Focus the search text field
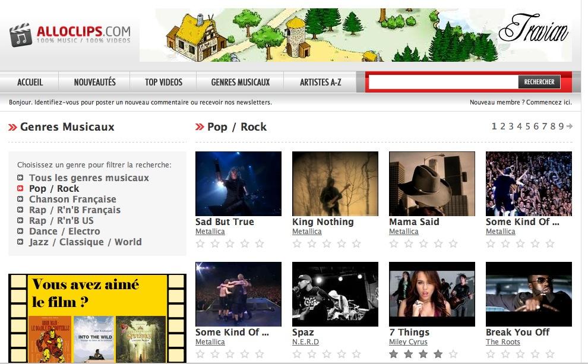This screenshot has width=588, height=364. [443, 82]
